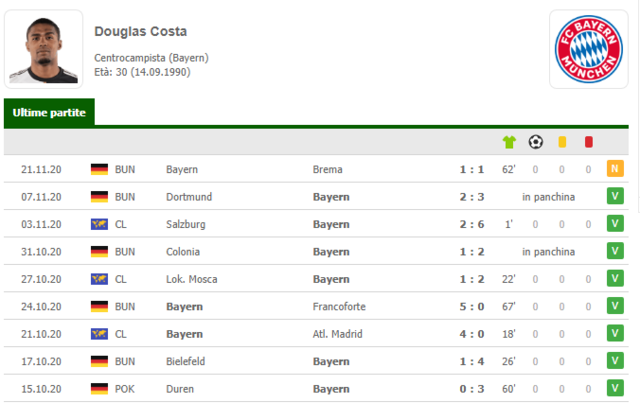Viewport: 640px width, 403px height.
Task: Open the Ultime partite tab
Action: [49, 112]
